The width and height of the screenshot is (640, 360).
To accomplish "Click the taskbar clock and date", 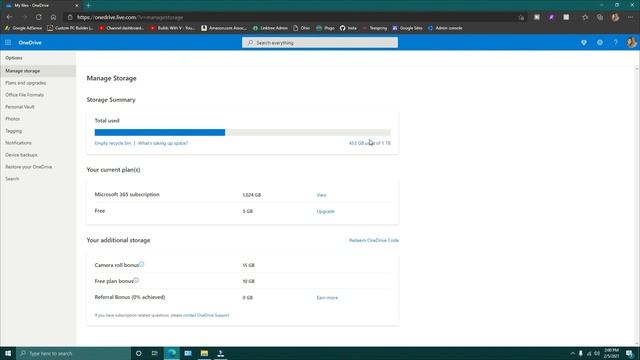I will (611, 353).
